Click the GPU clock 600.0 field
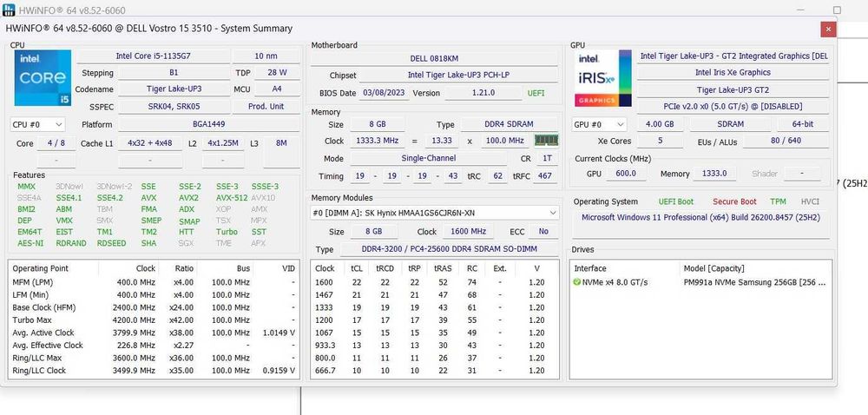The image size is (868, 415). click(x=626, y=174)
